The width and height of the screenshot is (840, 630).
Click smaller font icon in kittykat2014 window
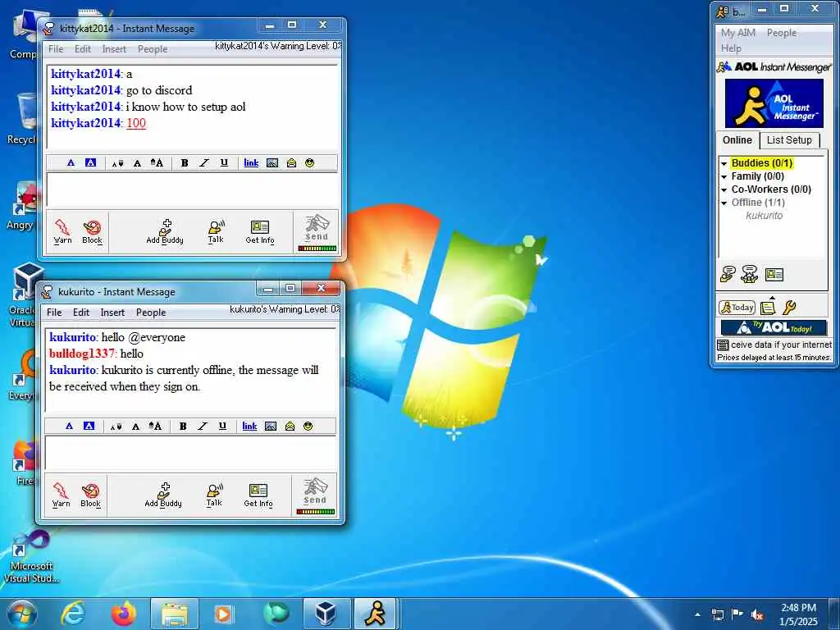tap(117, 163)
